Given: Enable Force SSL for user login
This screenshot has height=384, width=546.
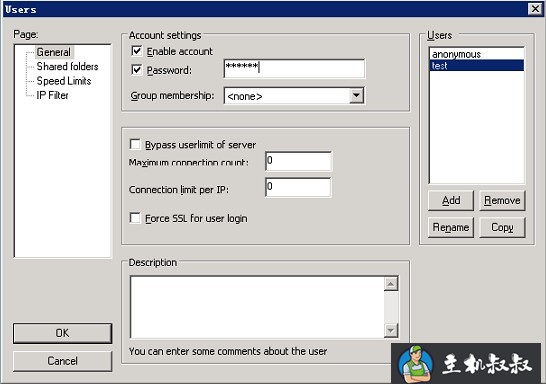Looking at the screenshot, I should pos(135,218).
